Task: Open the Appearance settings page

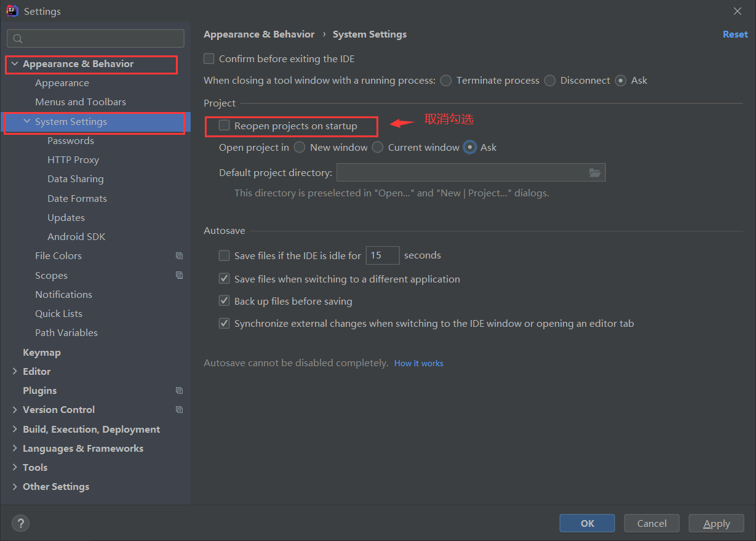Action: pos(62,83)
